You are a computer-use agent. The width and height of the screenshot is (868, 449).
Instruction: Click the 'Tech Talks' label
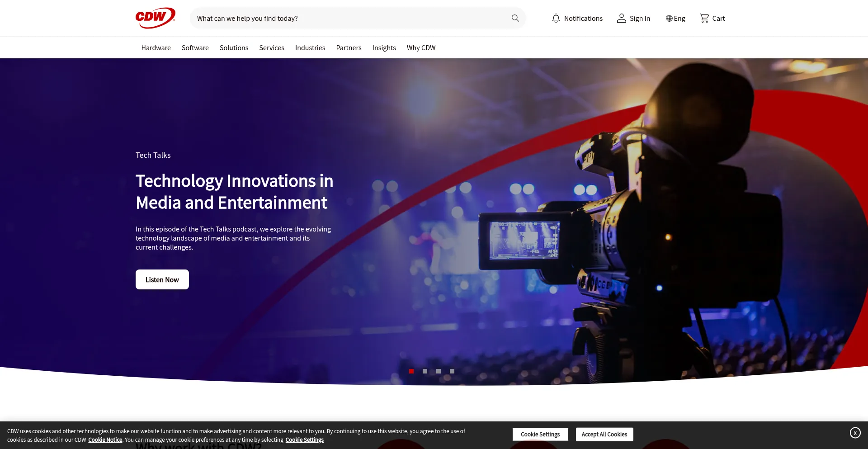[153, 155]
